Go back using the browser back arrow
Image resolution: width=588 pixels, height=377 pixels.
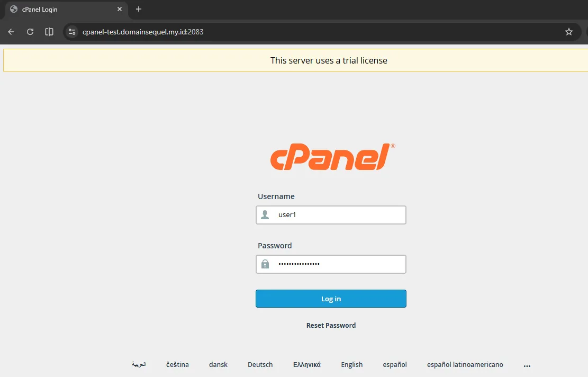11,32
